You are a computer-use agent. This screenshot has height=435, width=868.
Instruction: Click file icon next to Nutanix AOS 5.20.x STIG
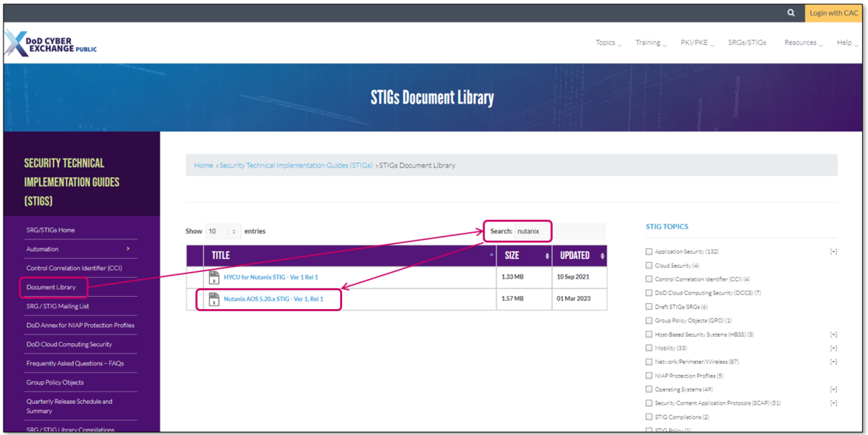click(214, 299)
